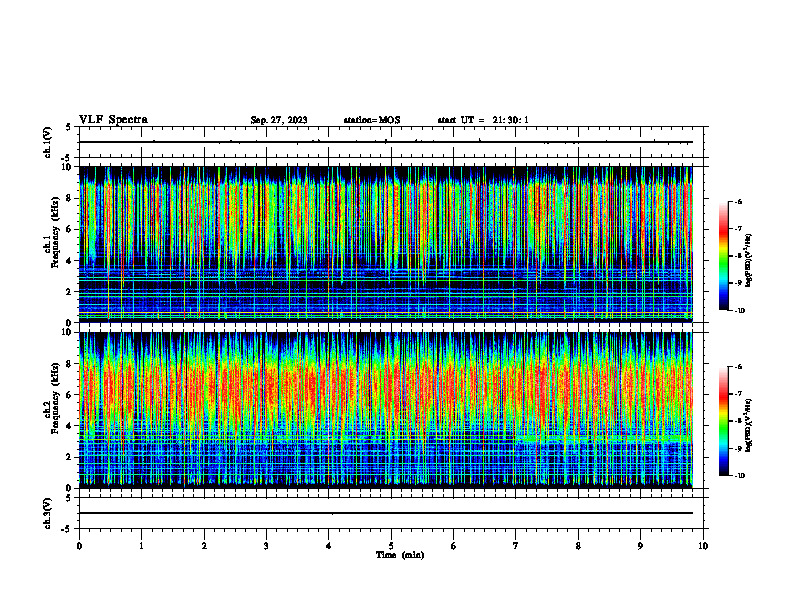The width and height of the screenshot is (792, 612).
Task: Click the "station=MOS" label
Action: 372,120
